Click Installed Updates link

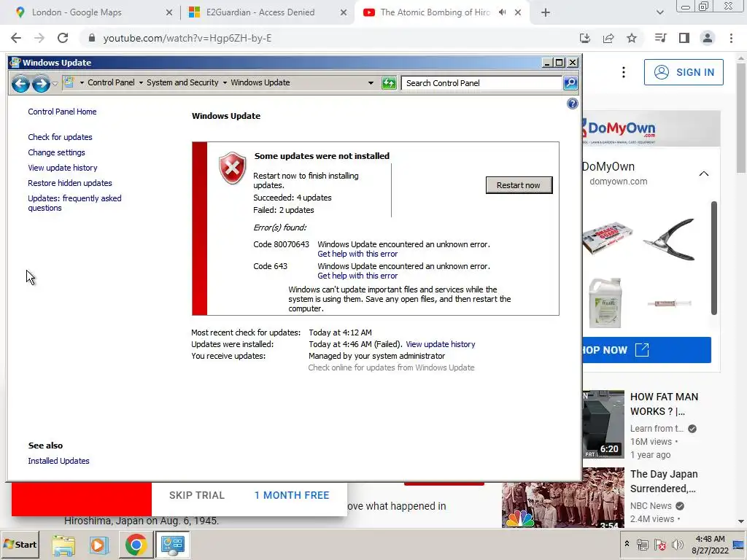58,461
